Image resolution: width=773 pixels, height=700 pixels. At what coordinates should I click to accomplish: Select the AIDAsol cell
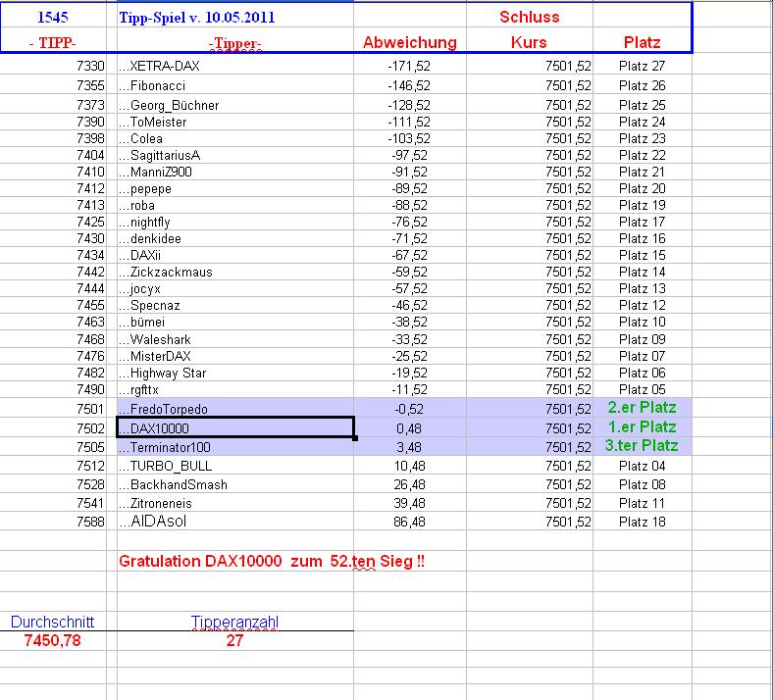(x=235, y=522)
